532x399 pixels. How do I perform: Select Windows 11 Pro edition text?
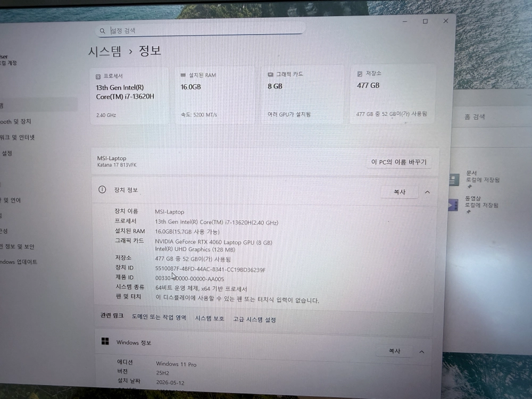pyautogui.click(x=176, y=364)
